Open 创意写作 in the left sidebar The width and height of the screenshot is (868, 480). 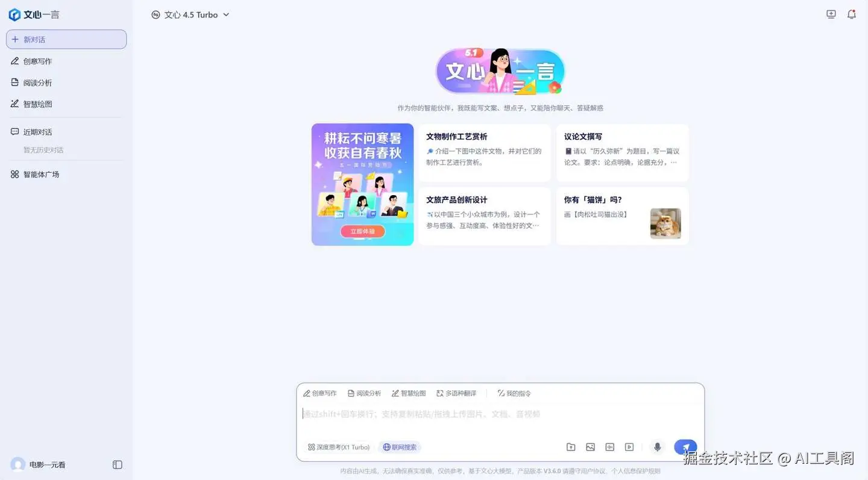click(x=31, y=61)
